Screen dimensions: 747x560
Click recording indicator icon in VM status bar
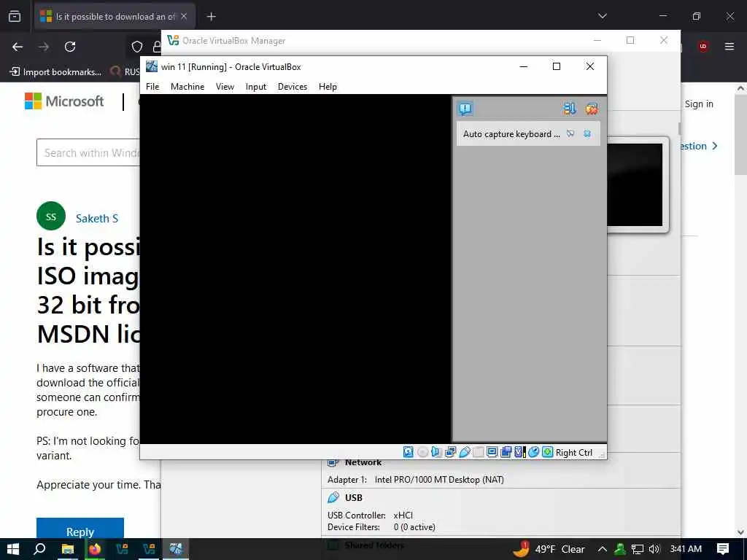click(506, 452)
